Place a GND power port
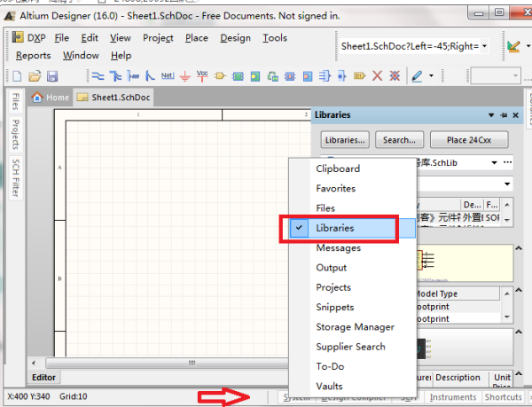 coord(185,76)
